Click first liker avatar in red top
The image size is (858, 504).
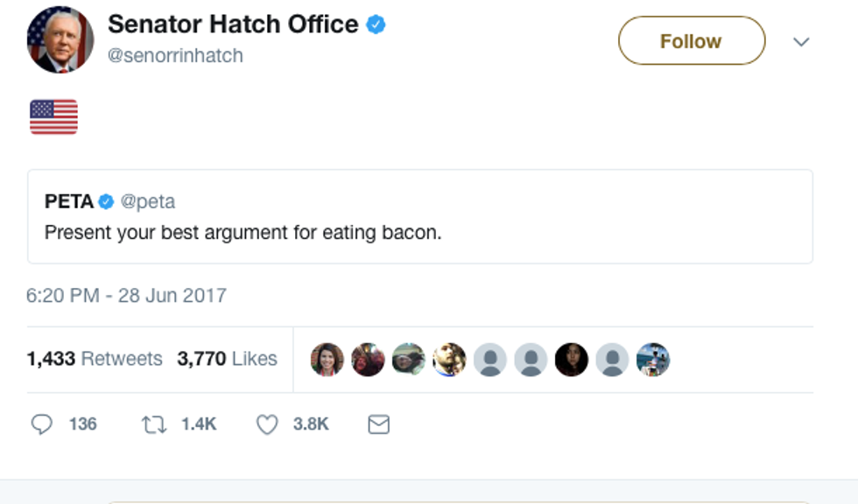(x=327, y=359)
